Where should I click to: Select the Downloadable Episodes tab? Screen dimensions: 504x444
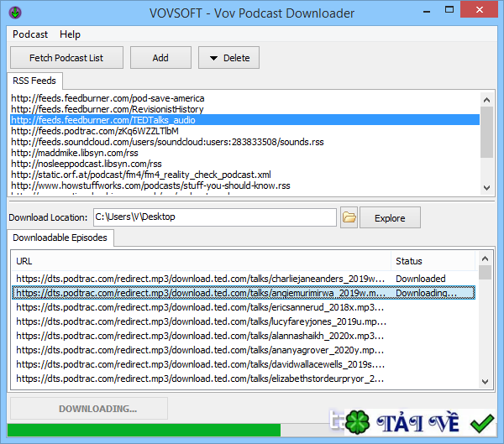60,238
